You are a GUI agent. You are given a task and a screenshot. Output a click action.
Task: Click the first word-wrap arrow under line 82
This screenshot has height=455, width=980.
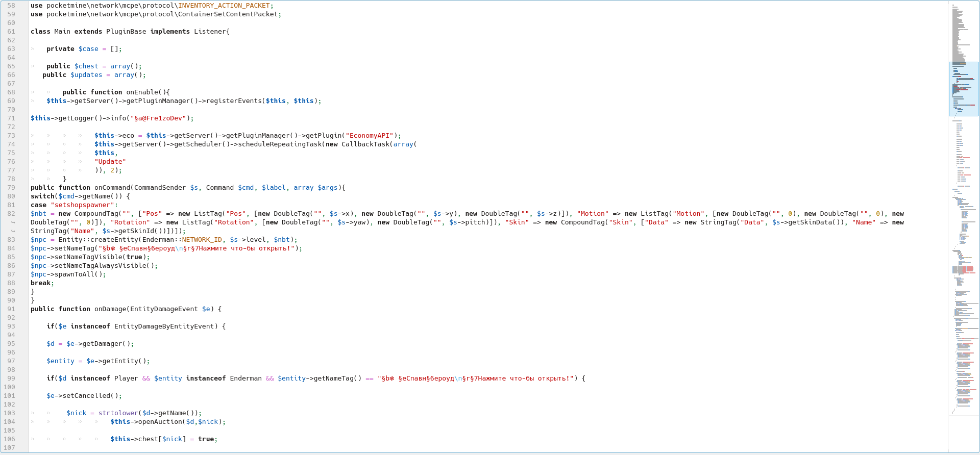pos(13,222)
